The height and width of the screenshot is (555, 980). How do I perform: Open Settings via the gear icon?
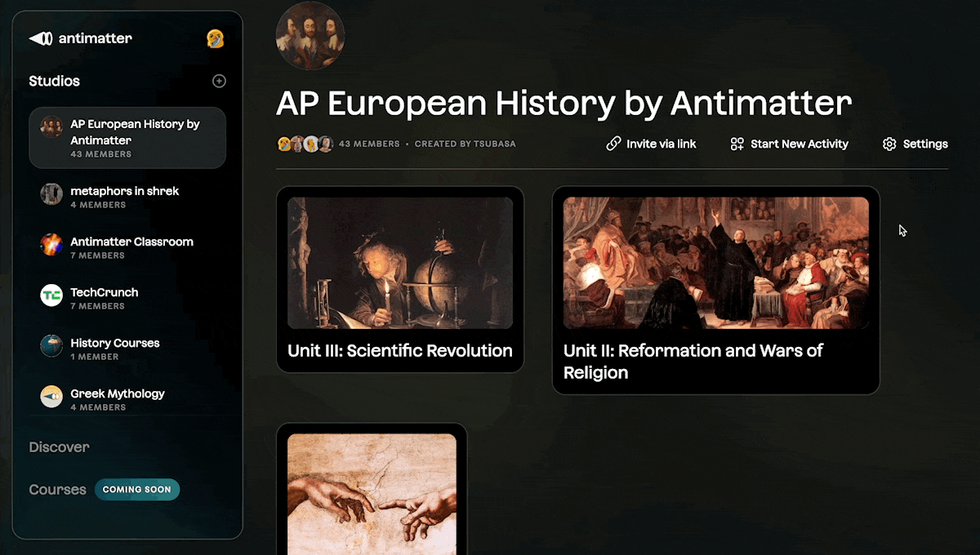[889, 144]
